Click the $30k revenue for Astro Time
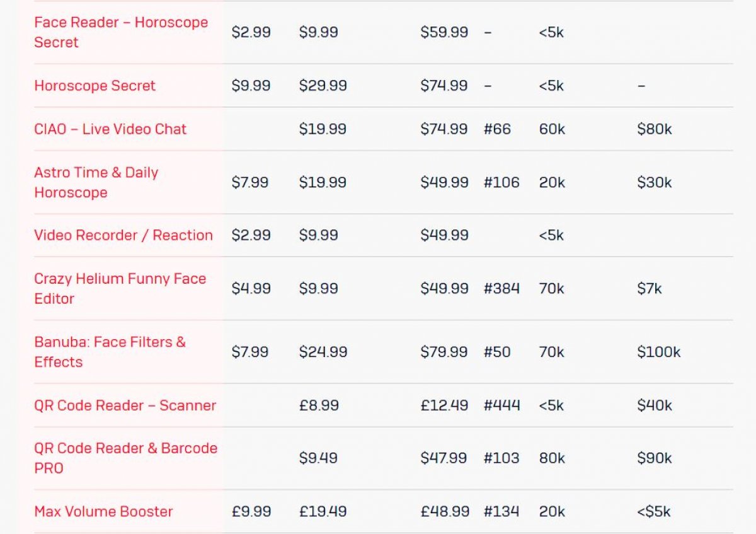 click(x=654, y=183)
